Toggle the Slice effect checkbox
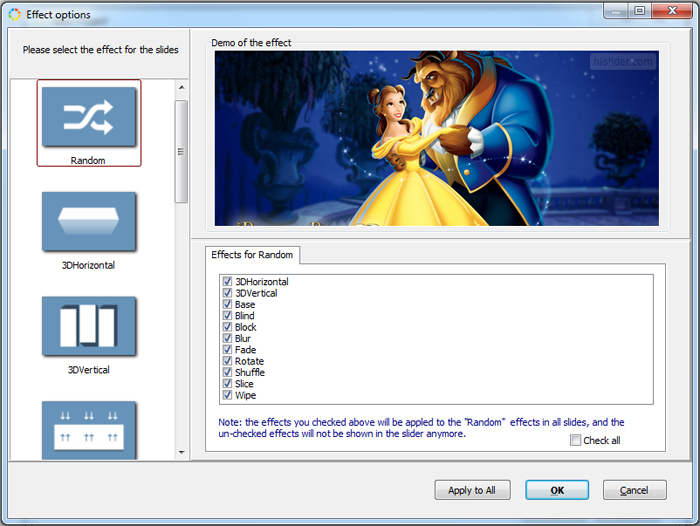 point(227,384)
